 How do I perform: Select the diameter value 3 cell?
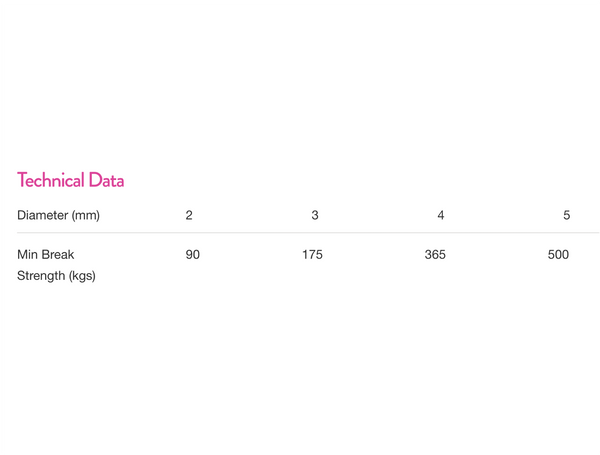315,215
